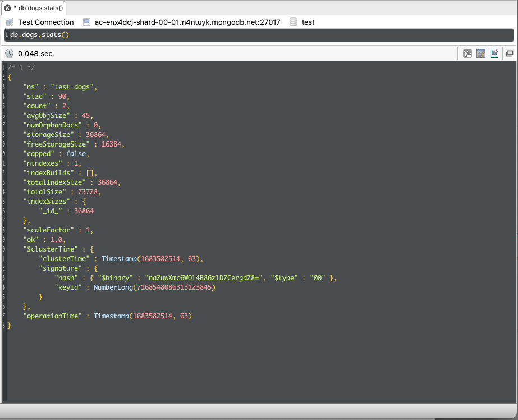The height and width of the screenshot is (420, 518).
Task: Select the db.dogs.stats() query tab
Action: pyautogui.click(x=40, y=8)
